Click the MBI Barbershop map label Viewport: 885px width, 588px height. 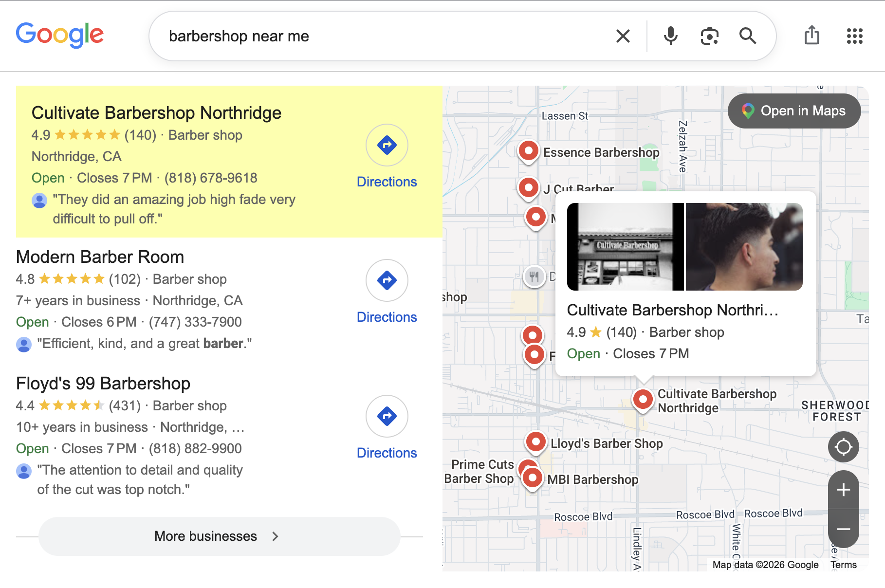click(x=592, y=480)
